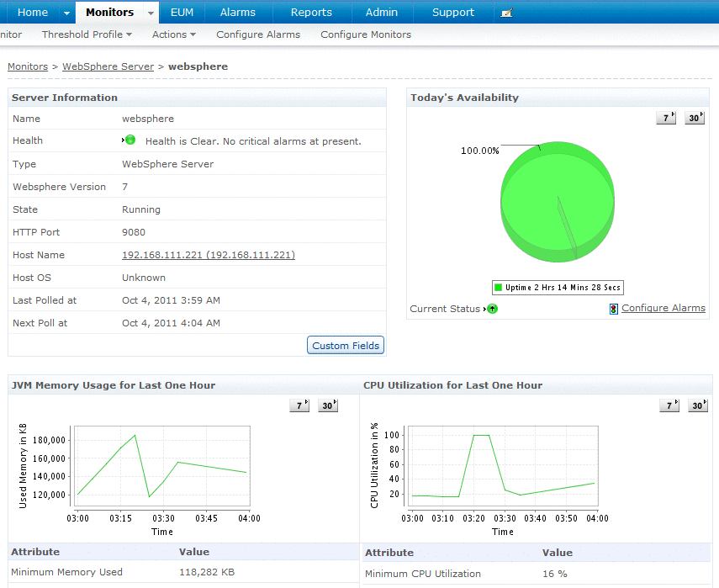
Task: Click the Current Status green indicator icon
Action: click(493, 309)
